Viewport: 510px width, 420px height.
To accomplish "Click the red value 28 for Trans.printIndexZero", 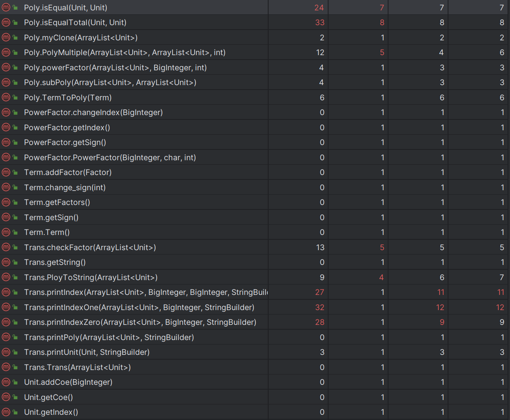I will tap(320, 322).
